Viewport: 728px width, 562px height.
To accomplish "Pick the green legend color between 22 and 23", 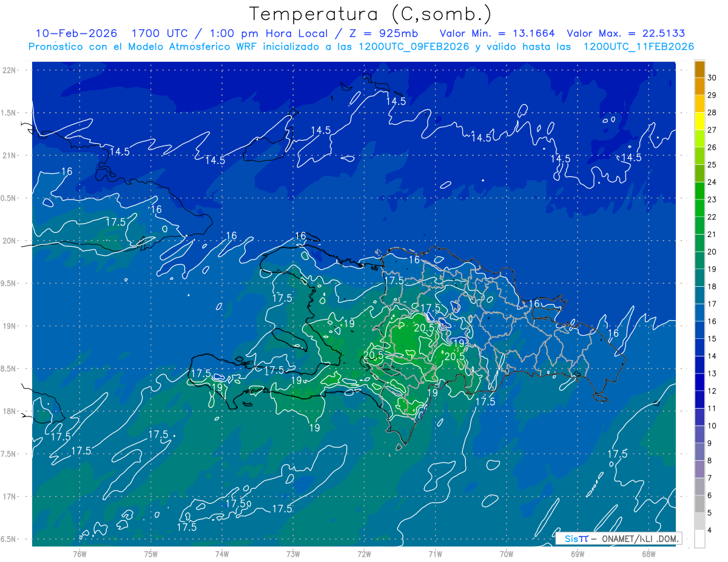I will click(x=699, y=209).
